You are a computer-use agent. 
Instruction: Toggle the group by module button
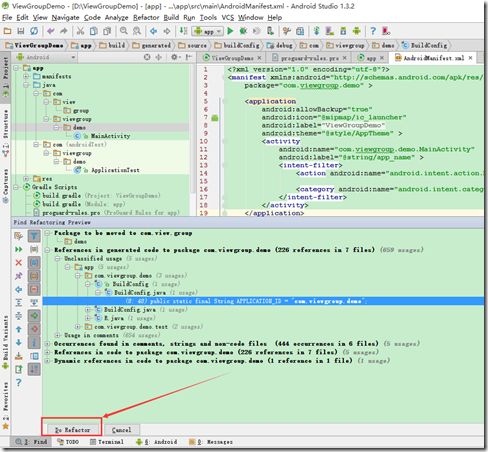[34, 262]
